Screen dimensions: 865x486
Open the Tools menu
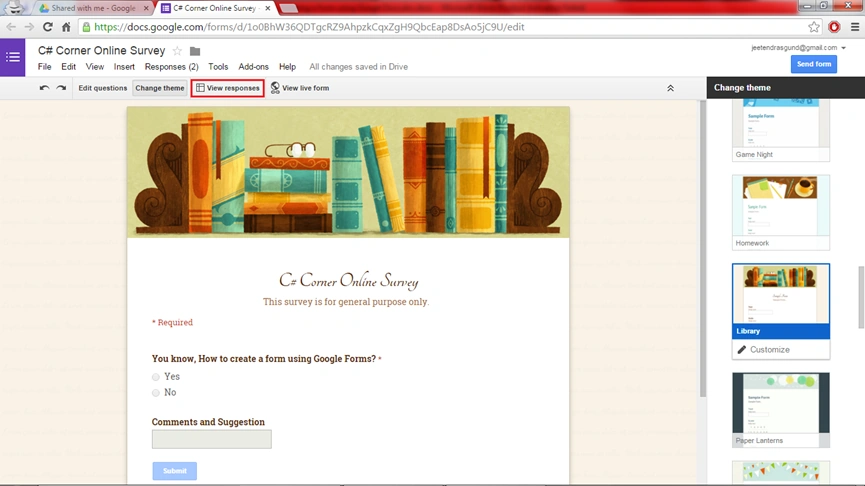coord(218,67)
